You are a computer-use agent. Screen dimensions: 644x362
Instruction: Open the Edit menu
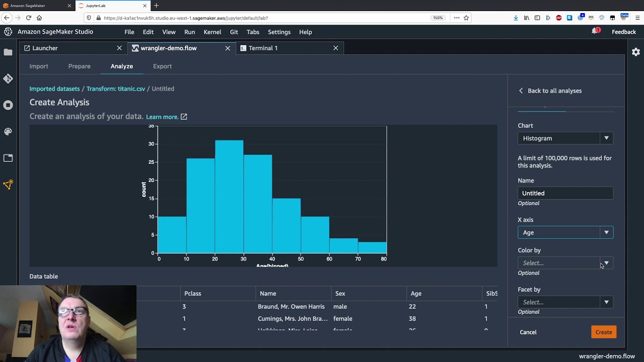tap(148, 32)
